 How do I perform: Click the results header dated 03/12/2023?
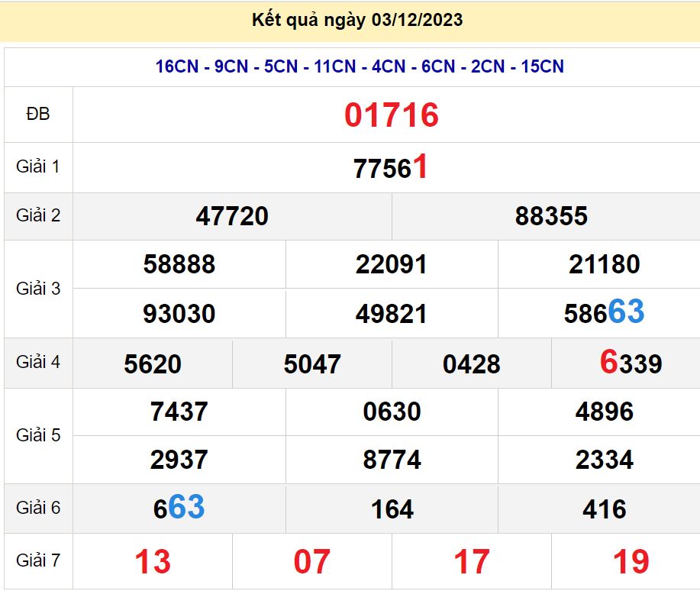coord(357,21)
